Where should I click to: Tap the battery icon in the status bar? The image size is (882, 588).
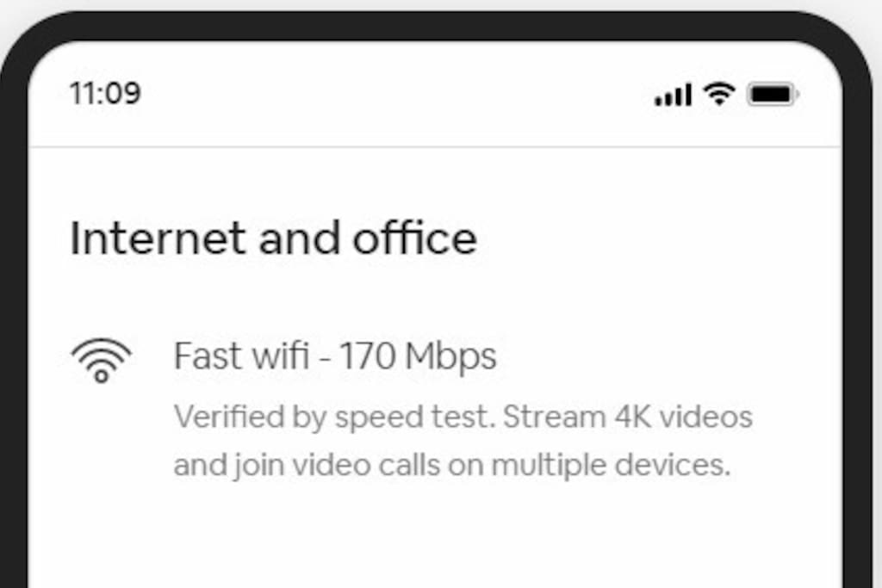[772, 94]
